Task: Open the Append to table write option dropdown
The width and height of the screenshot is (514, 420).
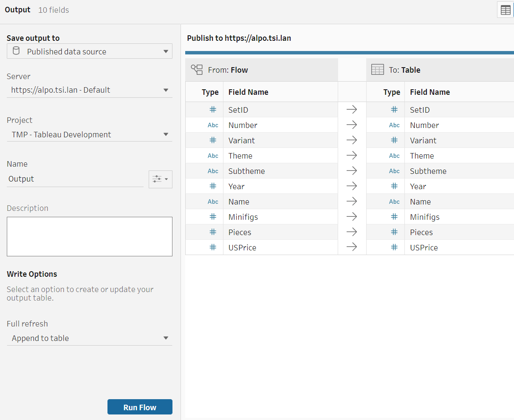Action: [x=89, y=338]
